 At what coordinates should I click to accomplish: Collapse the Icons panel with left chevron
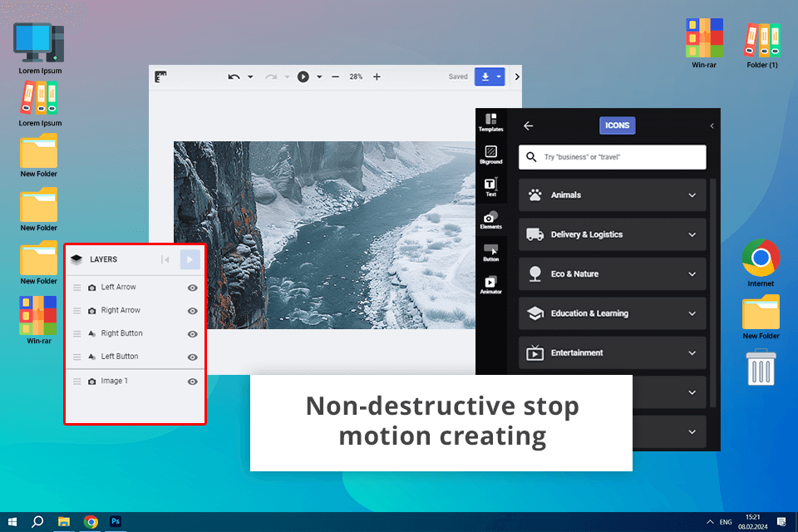point(712,126)
